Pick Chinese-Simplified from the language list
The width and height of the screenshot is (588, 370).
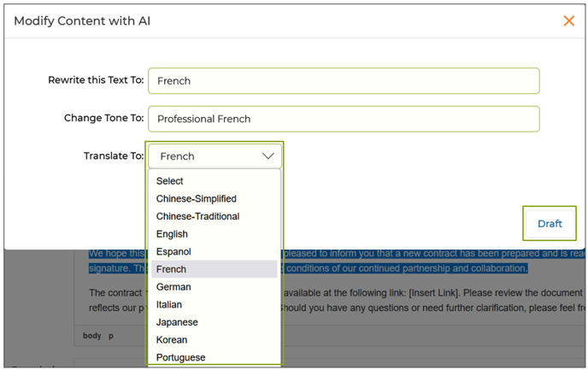(x=197, y=199)
